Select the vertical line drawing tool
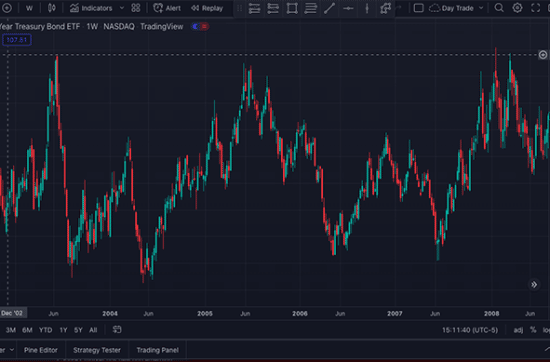 pos(367,8)
